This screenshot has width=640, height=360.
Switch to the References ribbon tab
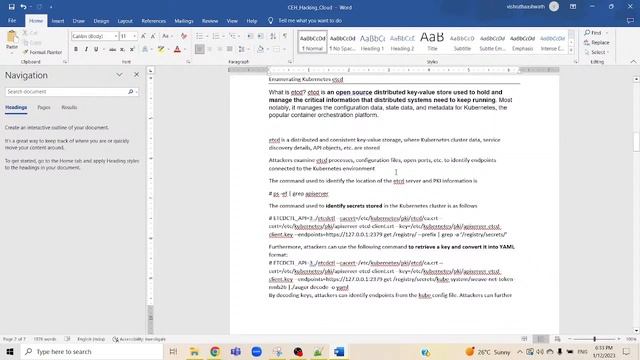[x=153, y=21]
